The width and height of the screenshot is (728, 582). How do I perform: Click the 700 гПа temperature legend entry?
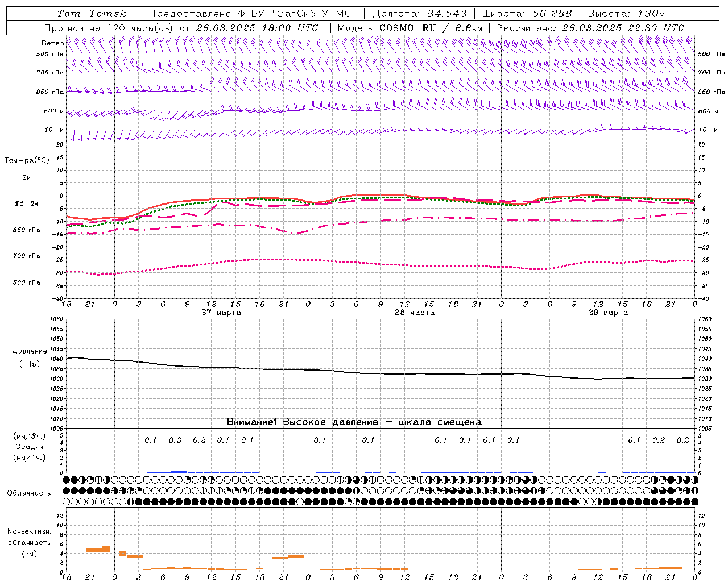(27, 256)
